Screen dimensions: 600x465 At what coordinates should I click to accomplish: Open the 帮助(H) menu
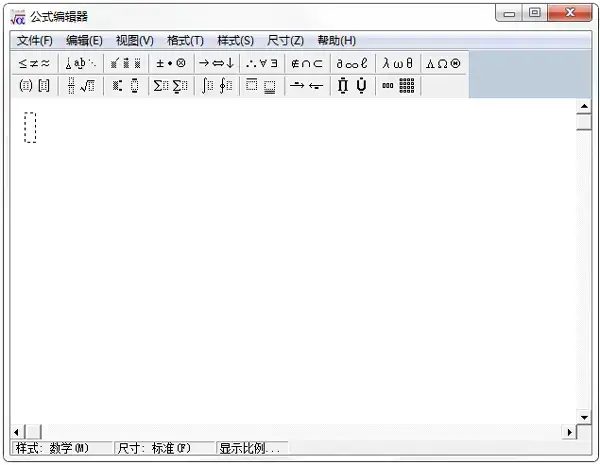point(337,41)
